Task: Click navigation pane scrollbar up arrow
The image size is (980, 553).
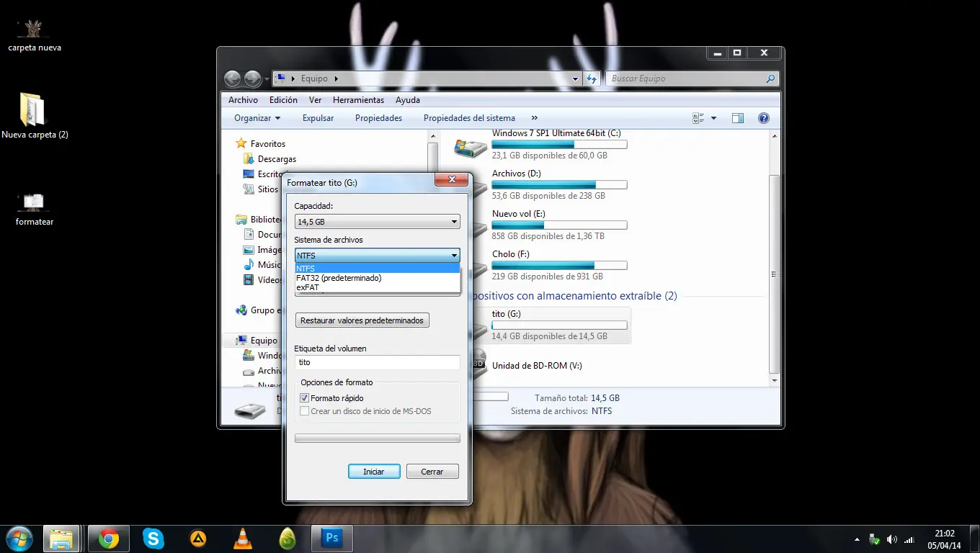Action: pos(432,136)
